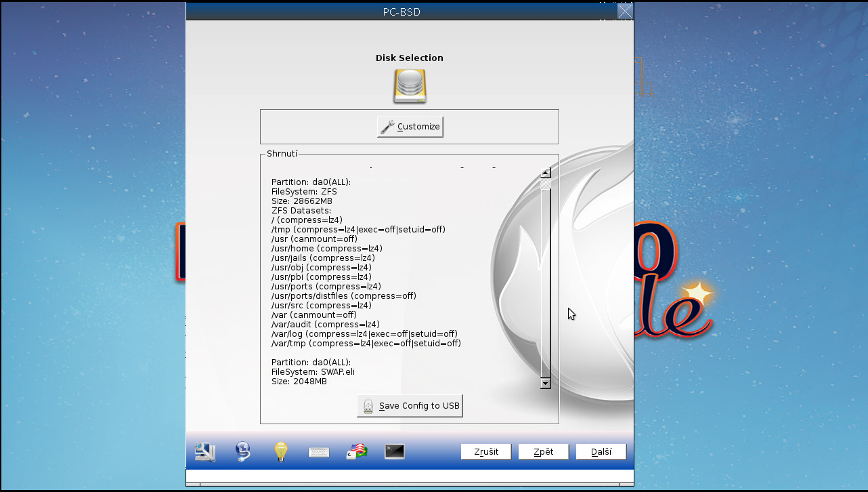Open the language selection flag icon
This screenshot has width=868, height=492.
(356, 451)
